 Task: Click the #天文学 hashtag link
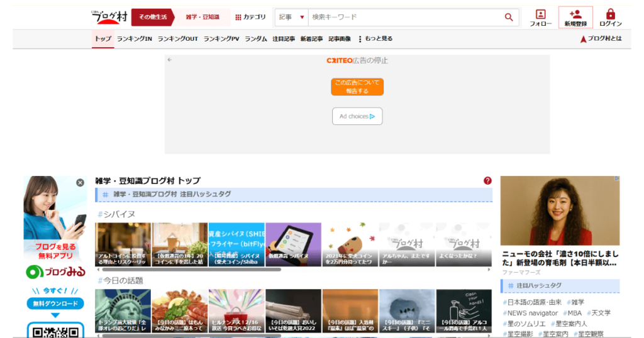point(598,313)
